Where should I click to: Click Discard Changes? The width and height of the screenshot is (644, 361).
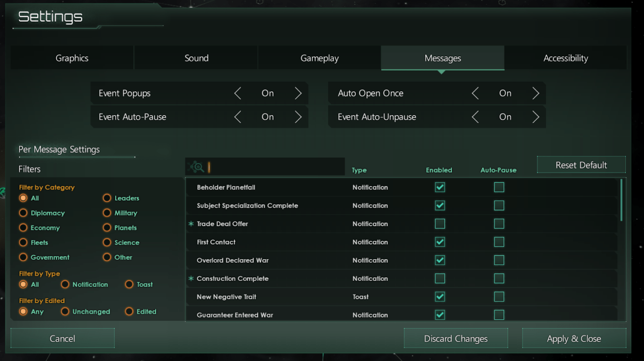[456, 338]
